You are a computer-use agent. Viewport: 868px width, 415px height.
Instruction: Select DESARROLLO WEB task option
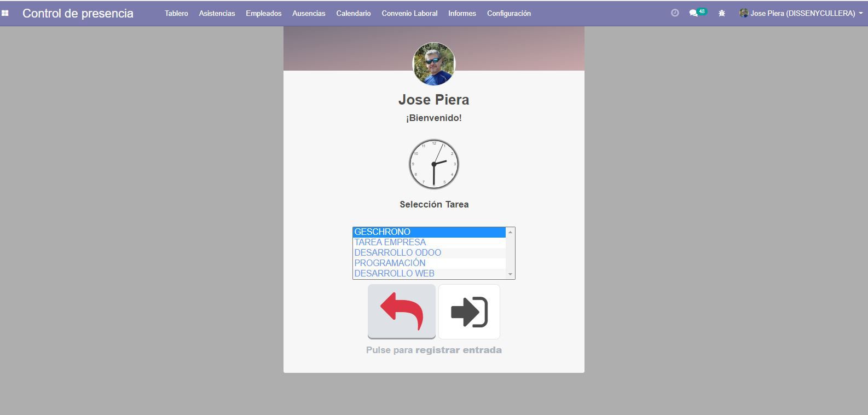394,273
